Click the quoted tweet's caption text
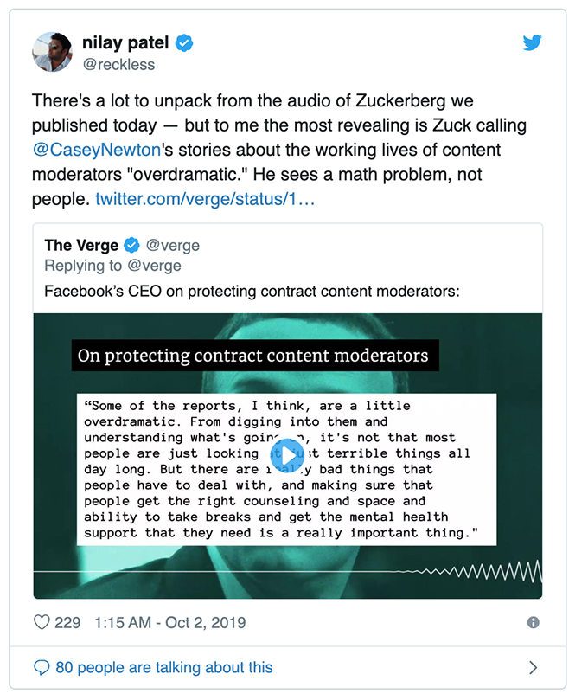Screen dimensions: 588x700 pos(252,292)
